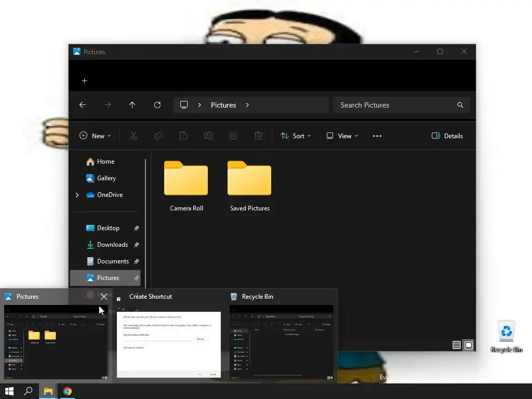Select Pictures in the sidebar
This screenshot has height=399, width=532.
point(105,278)
